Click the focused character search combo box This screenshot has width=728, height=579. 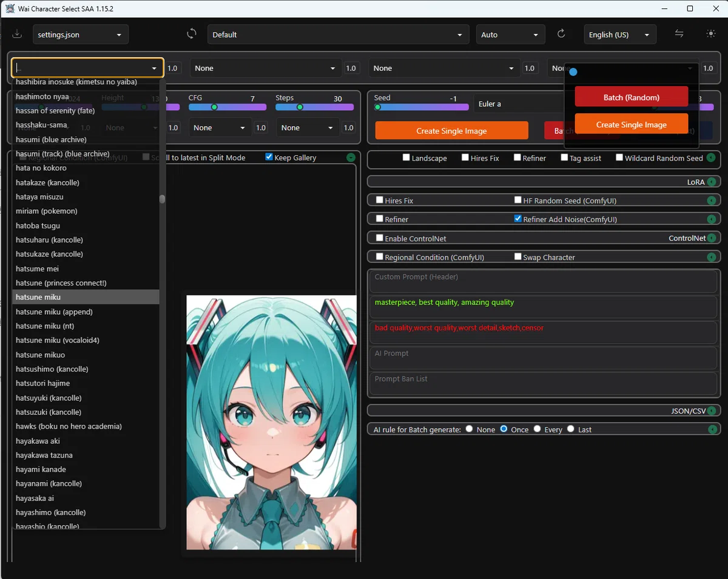(x=88, y=68)
